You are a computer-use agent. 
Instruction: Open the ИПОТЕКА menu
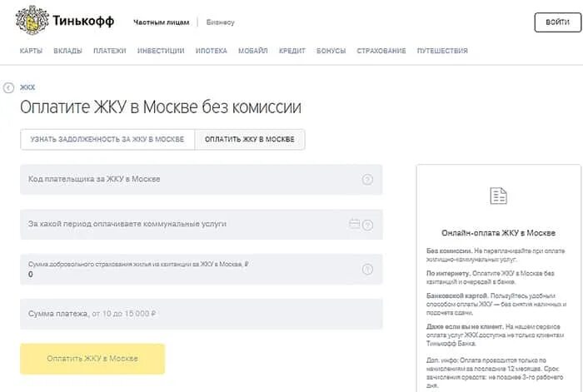pyautogui.click(x=212, y=51)
